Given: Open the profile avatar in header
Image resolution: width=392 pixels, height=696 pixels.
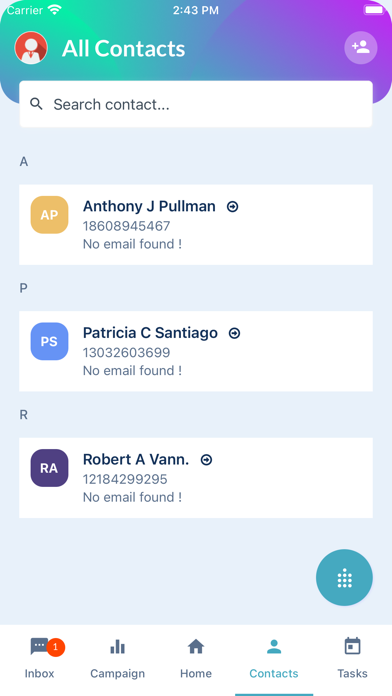Looking at the screenshot, I should [31, 47].
